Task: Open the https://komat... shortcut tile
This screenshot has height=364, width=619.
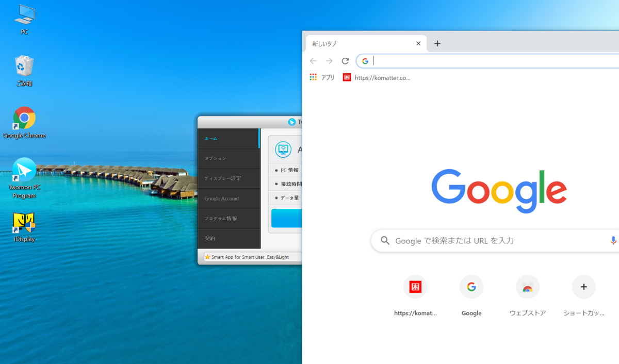Action: pyautogui.click(x=415, y=295)
